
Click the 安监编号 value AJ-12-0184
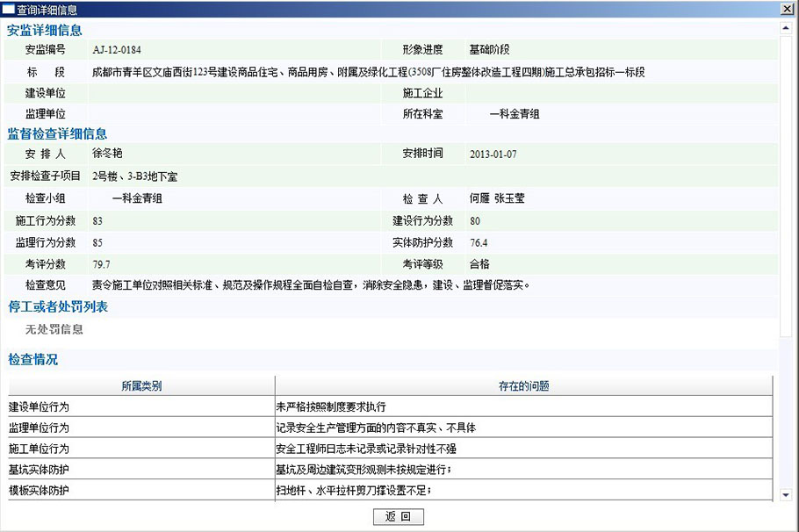click(x=117, y=50)
